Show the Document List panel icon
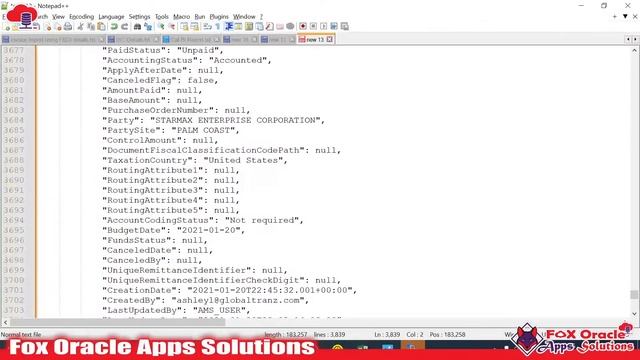Image resolution: width=640 pixels, height=360 pixels. coord(259,27)
